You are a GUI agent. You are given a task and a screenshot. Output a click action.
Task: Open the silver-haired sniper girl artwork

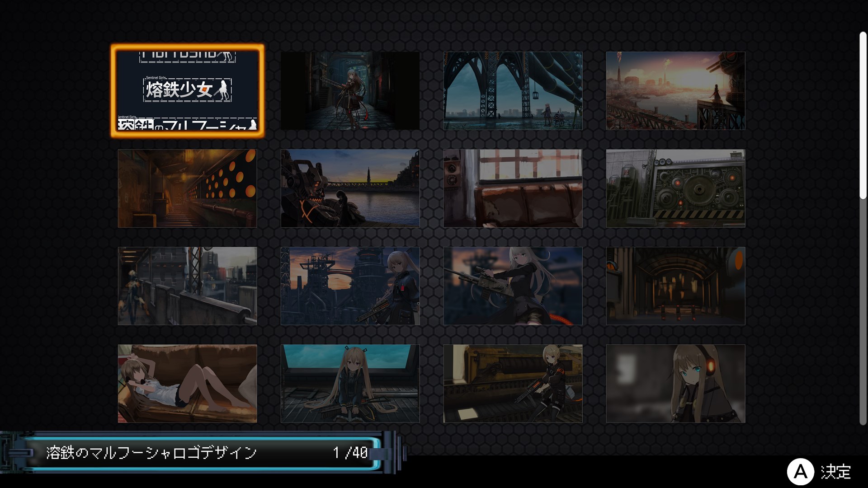point(513,286)
